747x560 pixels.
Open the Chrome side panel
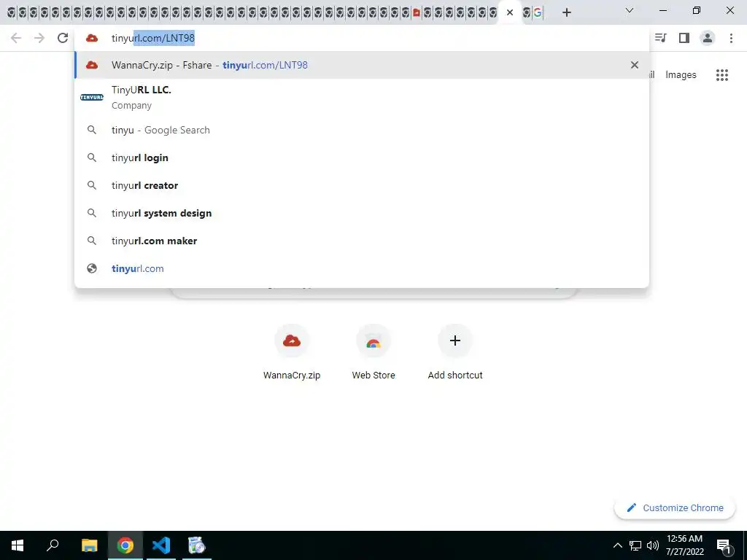[684, 38]
